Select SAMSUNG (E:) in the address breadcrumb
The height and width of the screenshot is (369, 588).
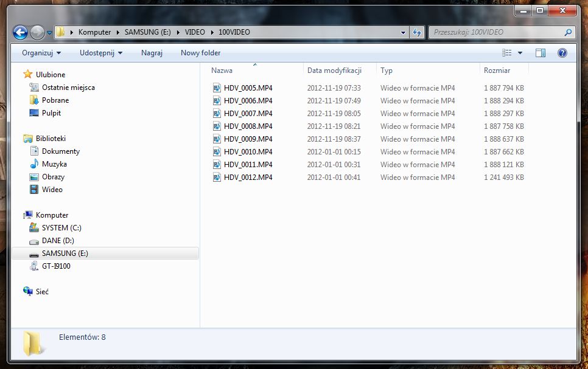(x=147, y=32)
